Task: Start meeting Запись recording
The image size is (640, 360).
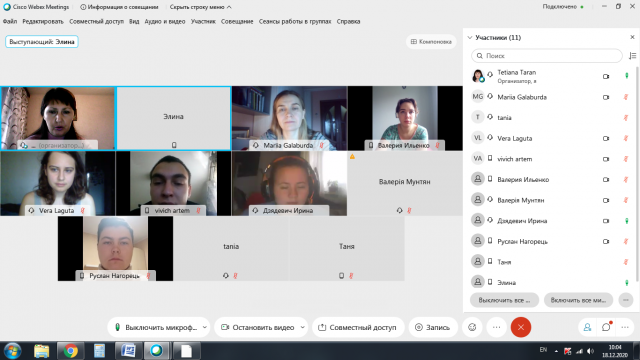Action: (x=433, y=327)
